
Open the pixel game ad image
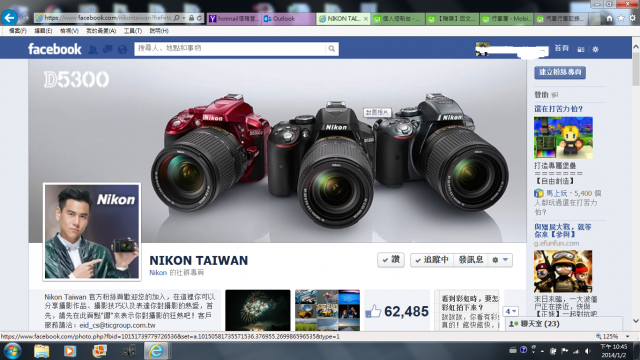(563, 138)
